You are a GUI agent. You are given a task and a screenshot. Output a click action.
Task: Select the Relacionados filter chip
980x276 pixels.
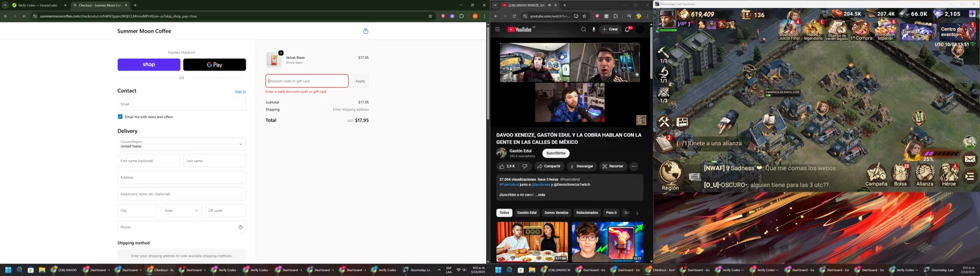pyautogui.click(x=587, y=213)
